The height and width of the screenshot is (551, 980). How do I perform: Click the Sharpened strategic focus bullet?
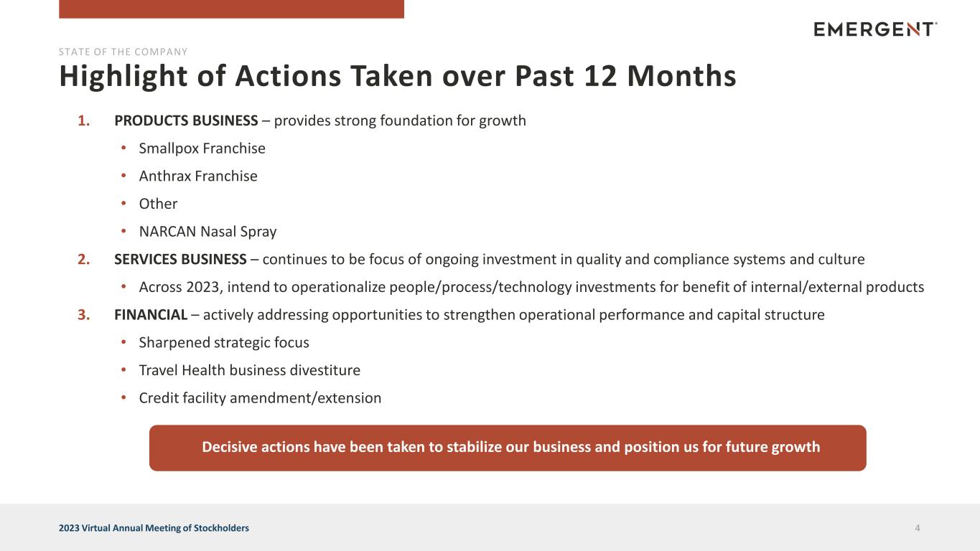click(224, 342)
